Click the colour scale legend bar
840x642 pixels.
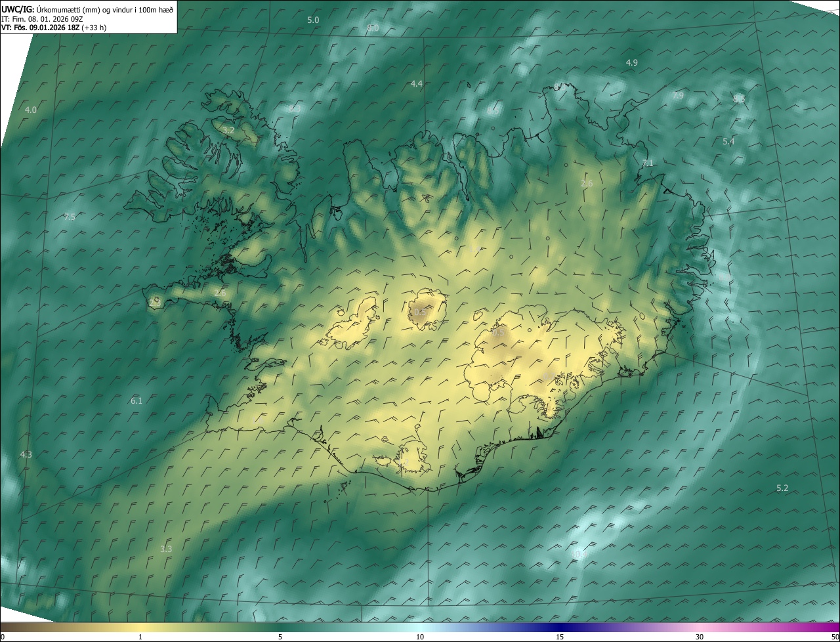pos(420,627)
